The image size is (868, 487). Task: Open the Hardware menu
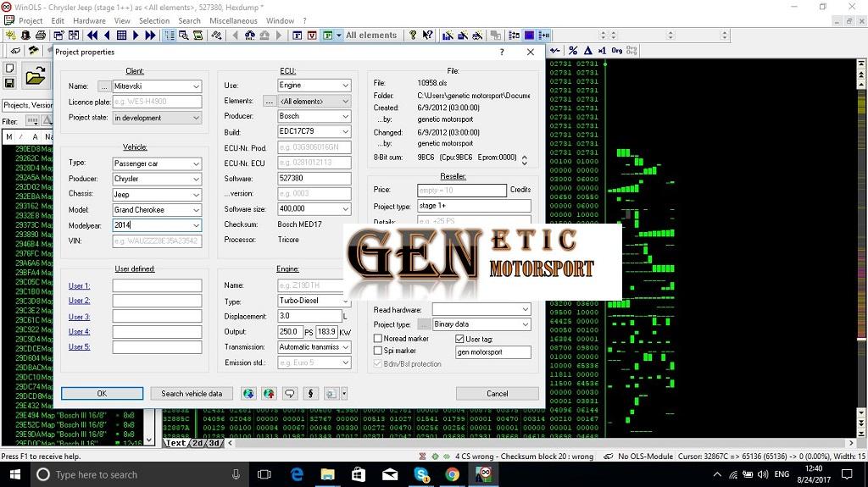pyautogui.click(x=89, y=20)
